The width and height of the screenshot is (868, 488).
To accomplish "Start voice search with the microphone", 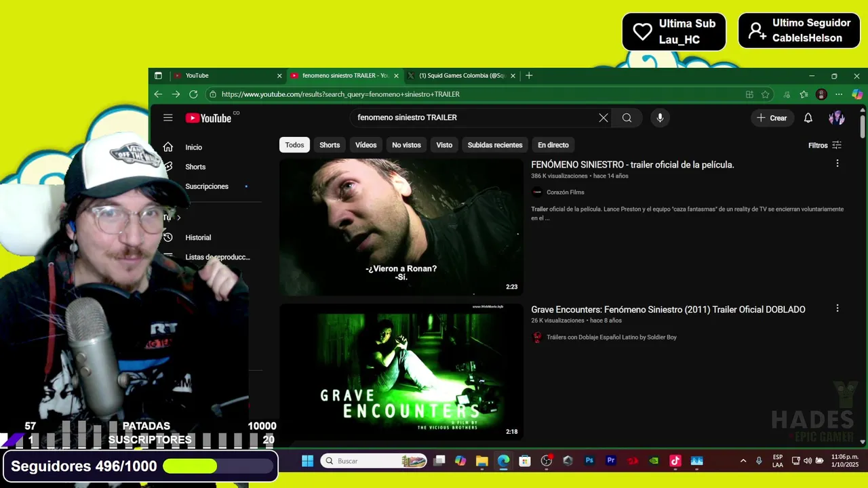I will click(660, 118).
